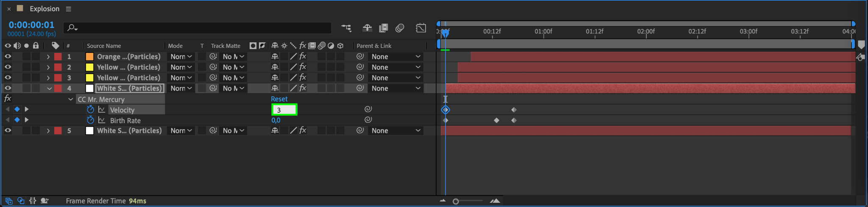This screenshot has width=868, height=207.
Task: Click the current timecode 0:00:00:01
Action: [31, 25]
